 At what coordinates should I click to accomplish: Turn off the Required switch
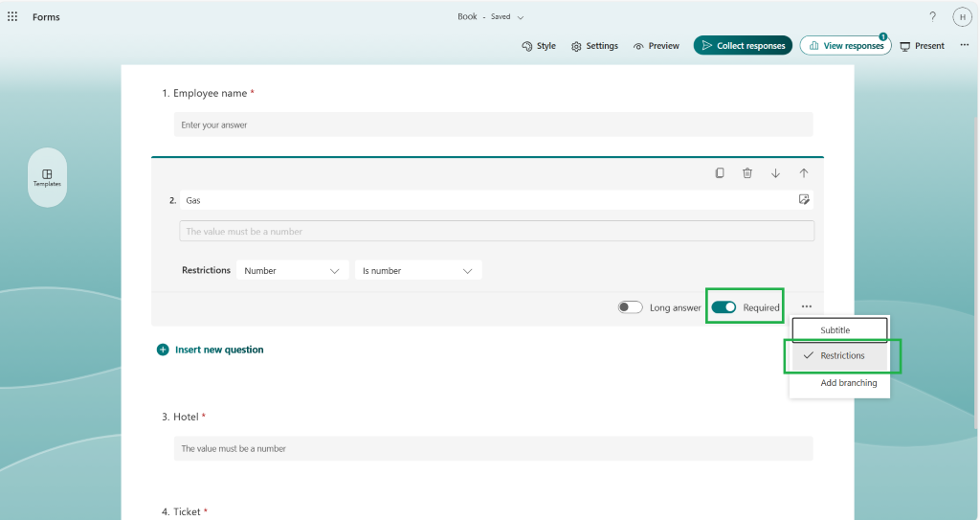tap(724, 307)
